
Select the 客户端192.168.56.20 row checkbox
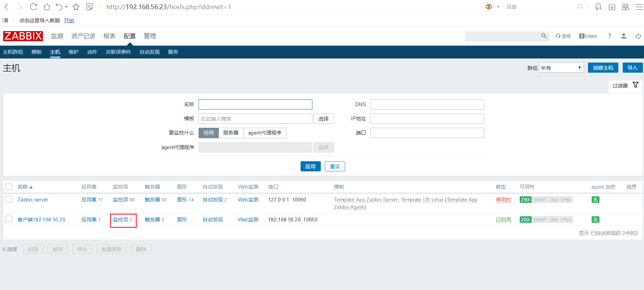(9, 219)
